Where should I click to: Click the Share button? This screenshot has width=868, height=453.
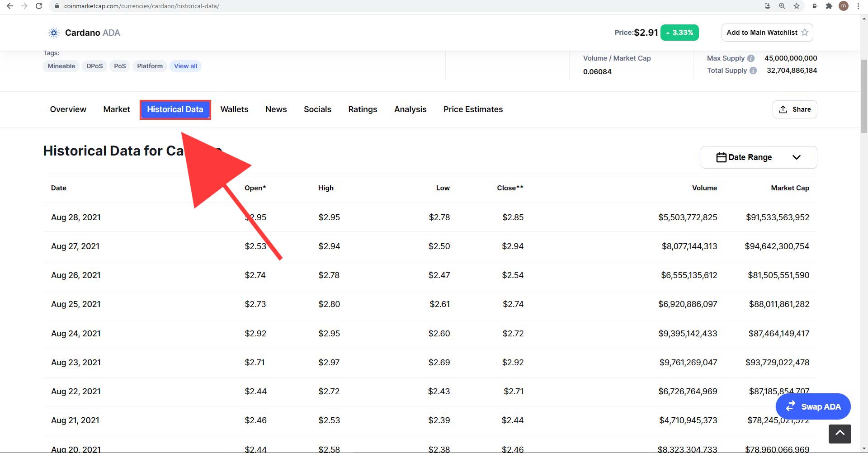(795, 109)
